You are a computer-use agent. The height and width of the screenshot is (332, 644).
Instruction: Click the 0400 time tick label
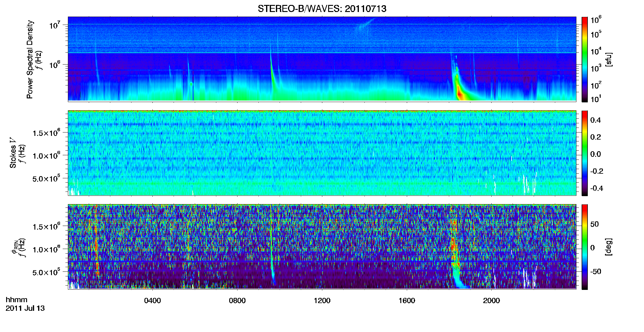point(152,300)
